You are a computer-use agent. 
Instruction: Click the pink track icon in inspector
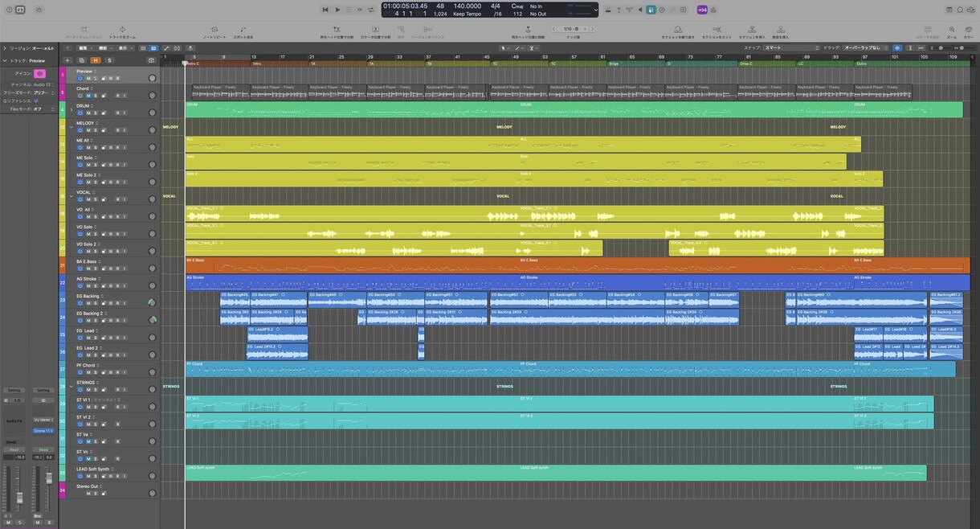pos(39,73)
